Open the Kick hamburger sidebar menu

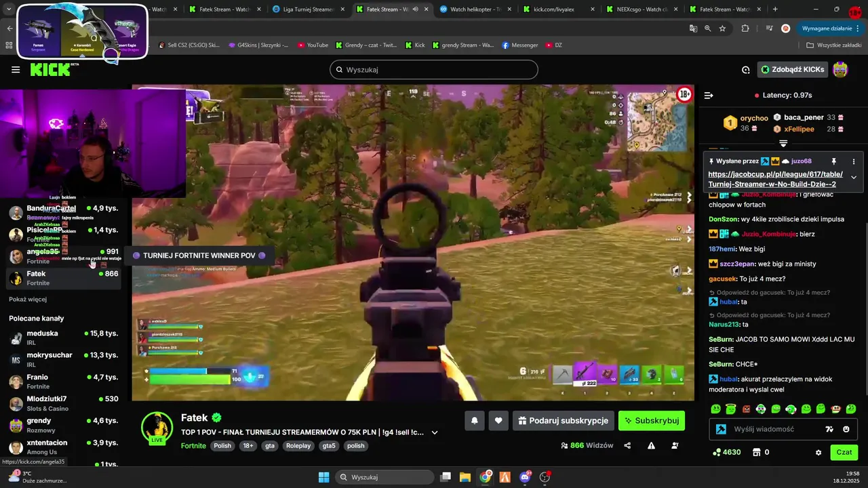click(x=16, y=69)
